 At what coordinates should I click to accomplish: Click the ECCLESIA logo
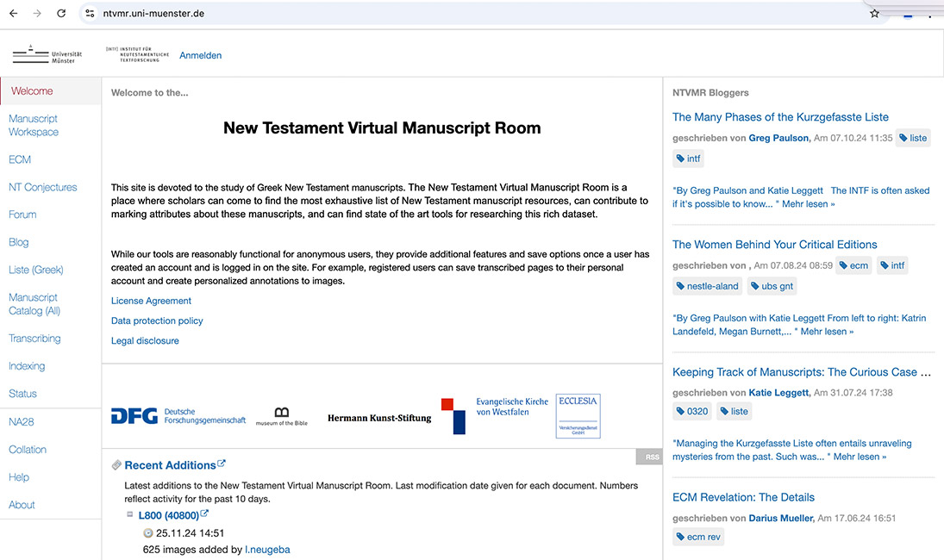(577, 414)
